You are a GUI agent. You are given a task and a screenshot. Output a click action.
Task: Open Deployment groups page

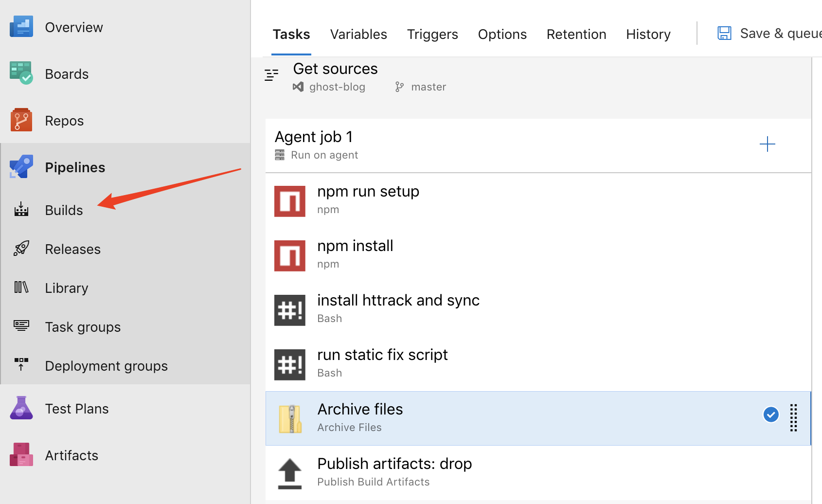tap(107, 366)
